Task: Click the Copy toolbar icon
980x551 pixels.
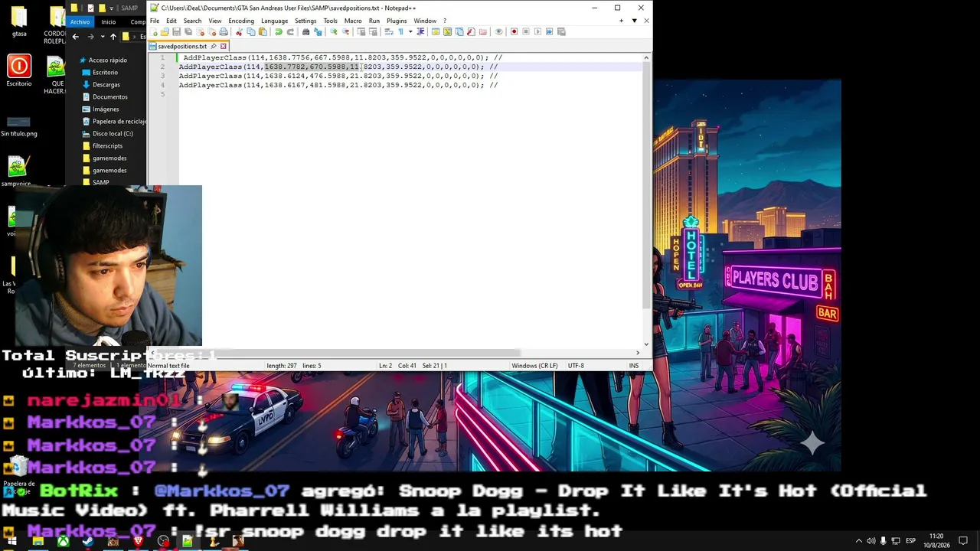Action: pyautogui.click(x=251, y=32)
